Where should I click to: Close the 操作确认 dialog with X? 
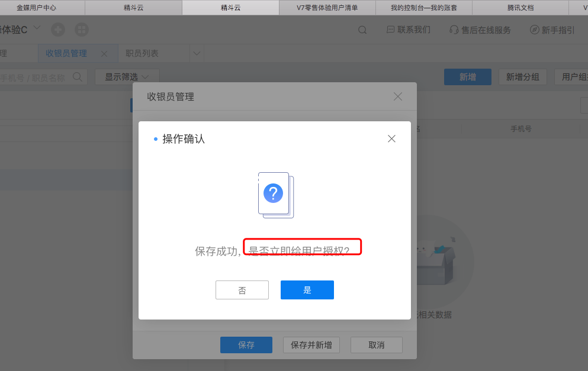(391, 138)
